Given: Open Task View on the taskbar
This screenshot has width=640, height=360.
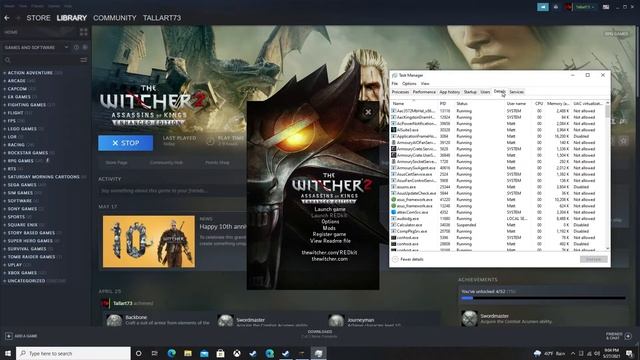Looking at the screenshot, I should 155,353.
